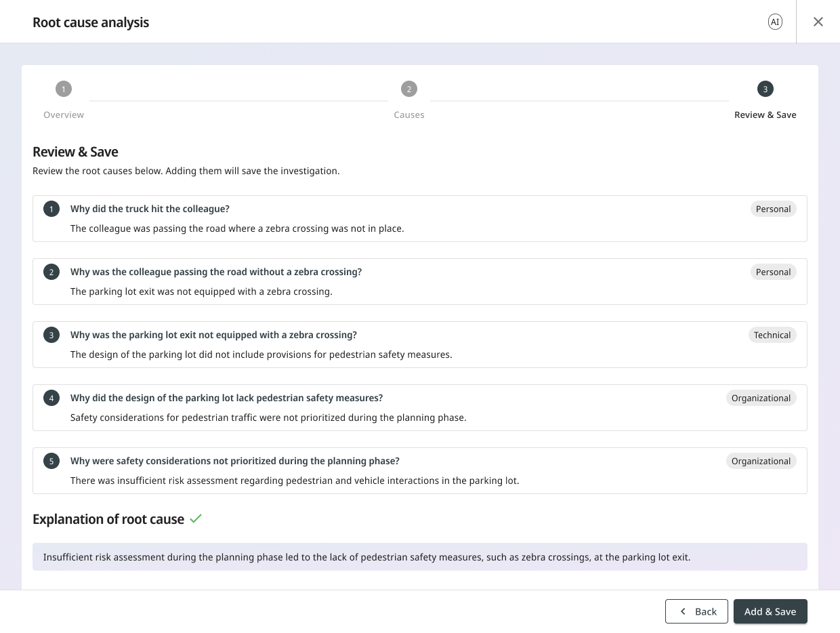Click 'Why was the parking lot exit not equipped' question
840x633 pixels.
point(213,335)
